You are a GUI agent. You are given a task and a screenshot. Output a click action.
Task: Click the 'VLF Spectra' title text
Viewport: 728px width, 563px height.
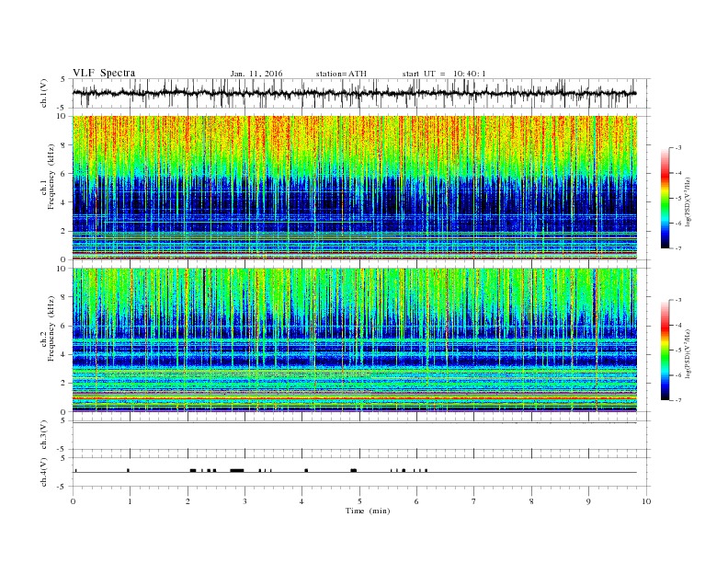point(104,73)
